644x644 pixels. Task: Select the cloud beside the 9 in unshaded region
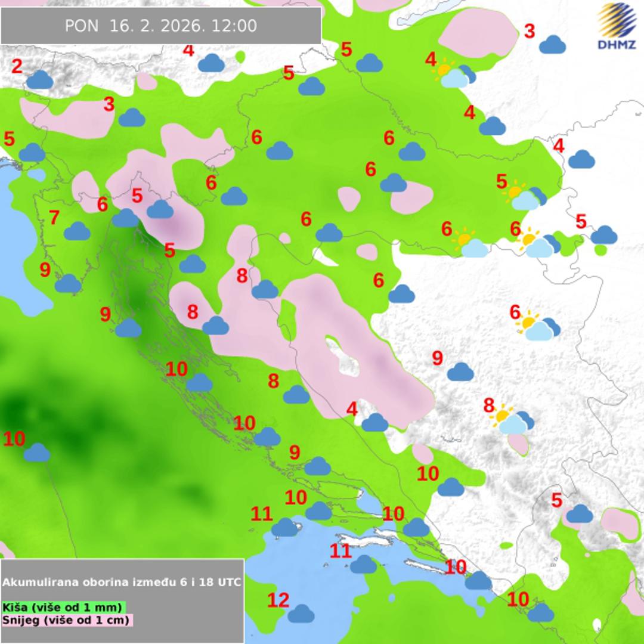click(x=460, y=371)
